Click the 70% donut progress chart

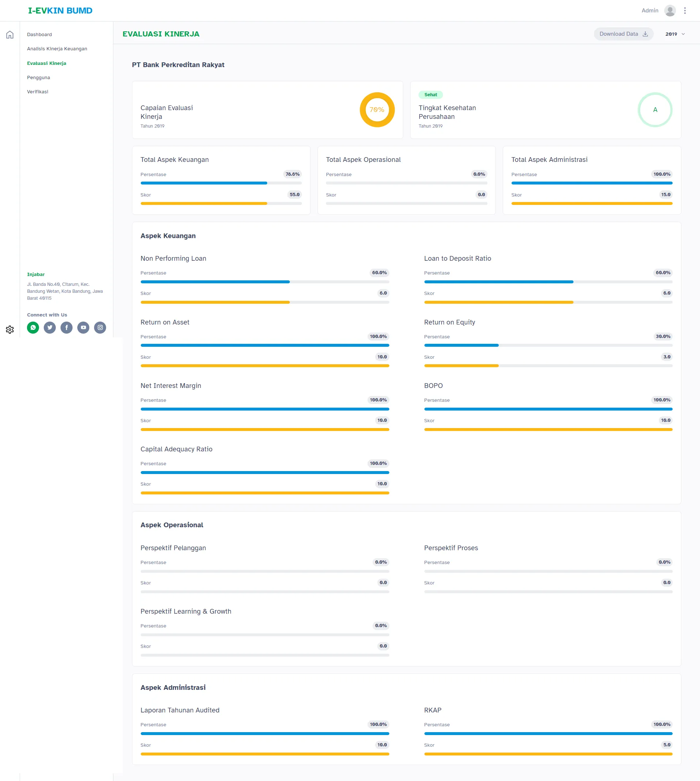377,110
